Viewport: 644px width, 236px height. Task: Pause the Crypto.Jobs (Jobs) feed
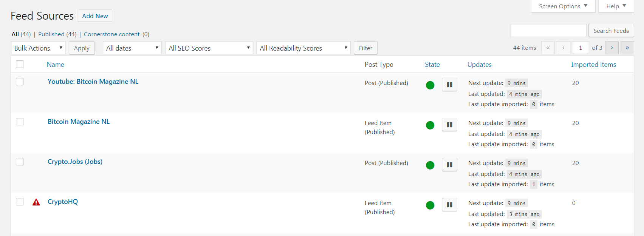[x=449, y=165]
